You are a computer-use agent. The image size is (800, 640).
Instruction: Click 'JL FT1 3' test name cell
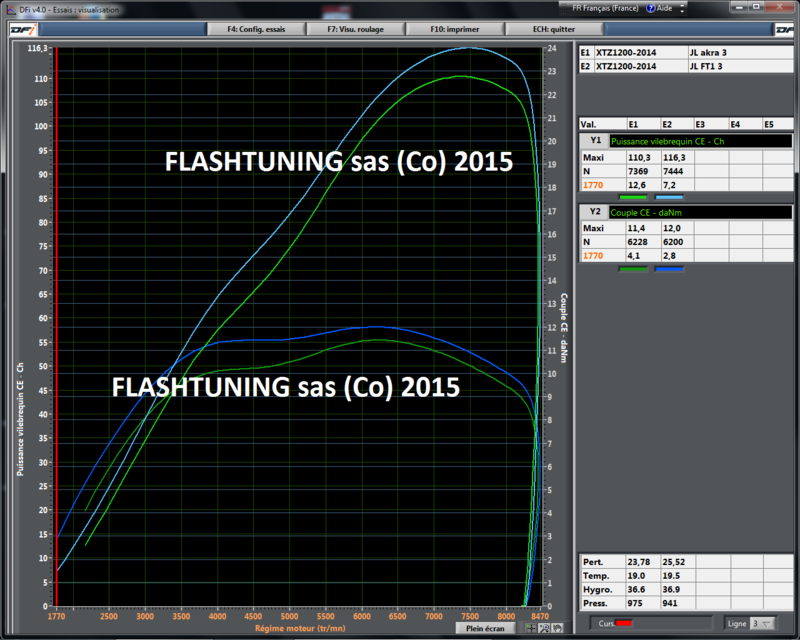click(741, 66)
